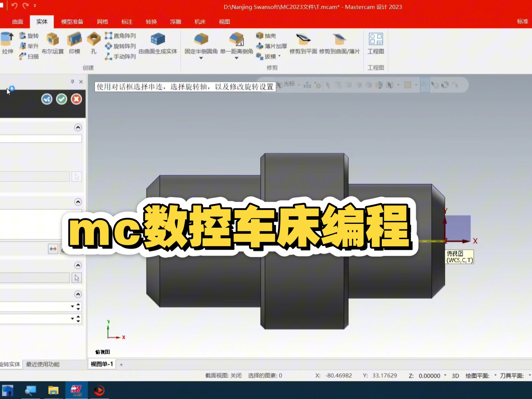Click the 3D mode toggle in status bar
The image size is (532, 399).
click(455, 376)
